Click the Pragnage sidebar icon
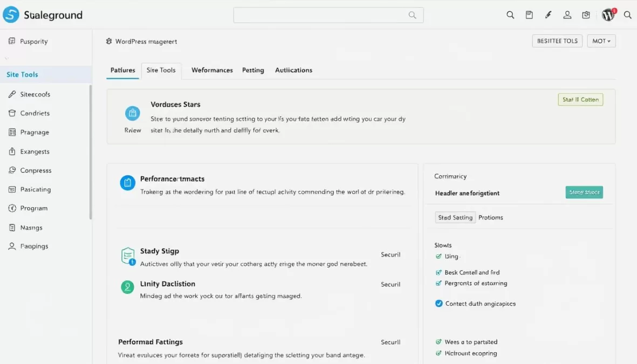Screen dimensions: 637x364 12,132
